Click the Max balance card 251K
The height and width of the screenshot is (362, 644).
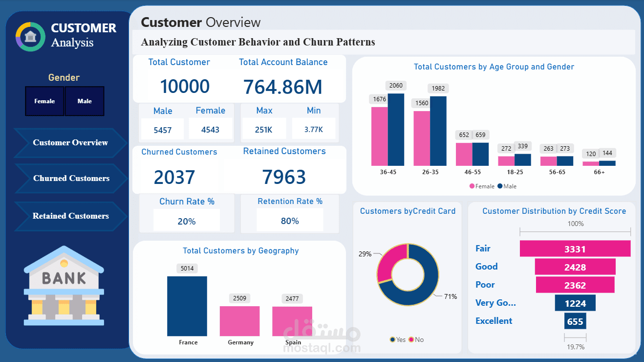coord(264,130)
